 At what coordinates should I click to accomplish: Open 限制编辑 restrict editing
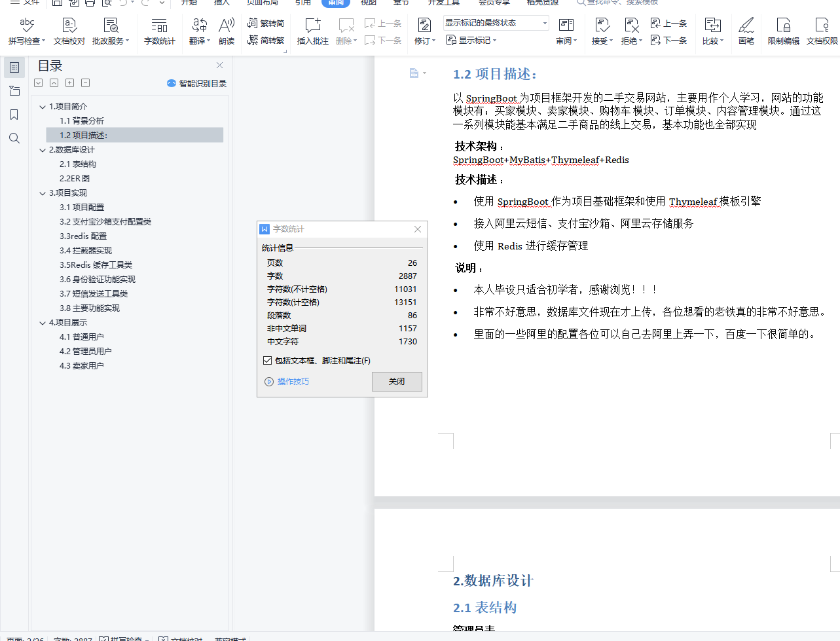[x=784, y=31]
